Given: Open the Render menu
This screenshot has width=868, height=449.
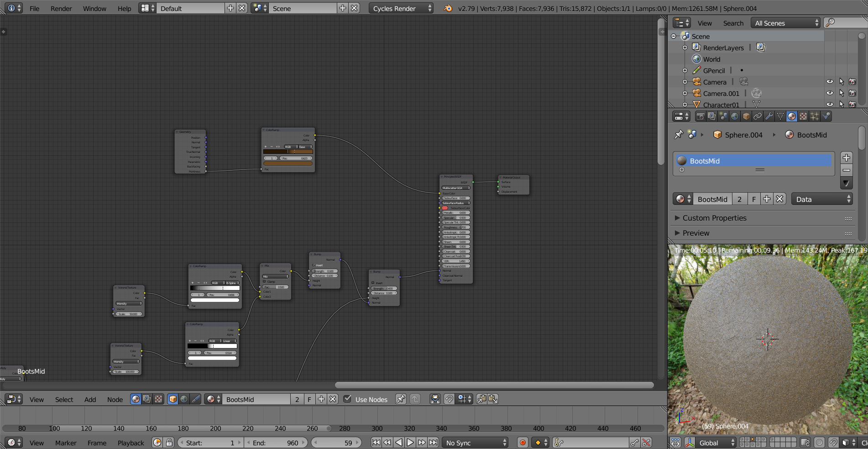Looking at the screenshot, I should click(61, 8).
